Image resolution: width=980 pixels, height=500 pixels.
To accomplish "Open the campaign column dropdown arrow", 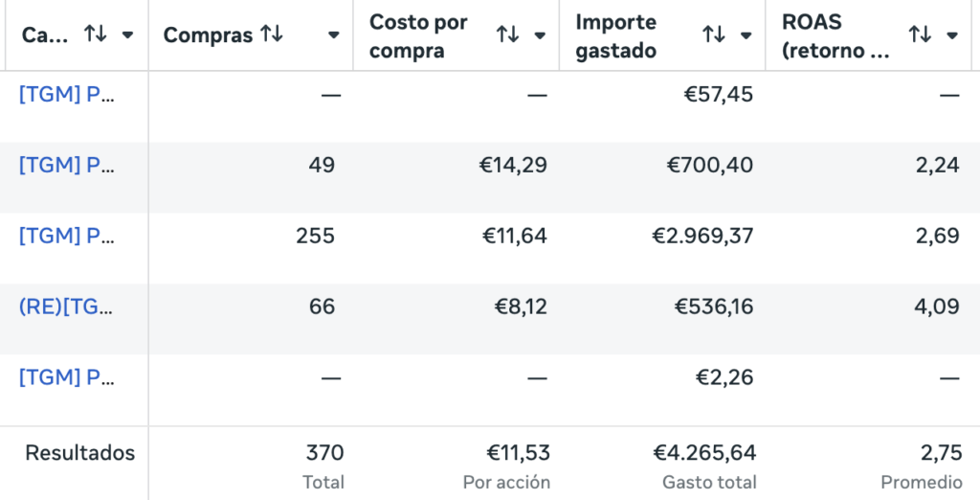I will [x=127, y=35].
